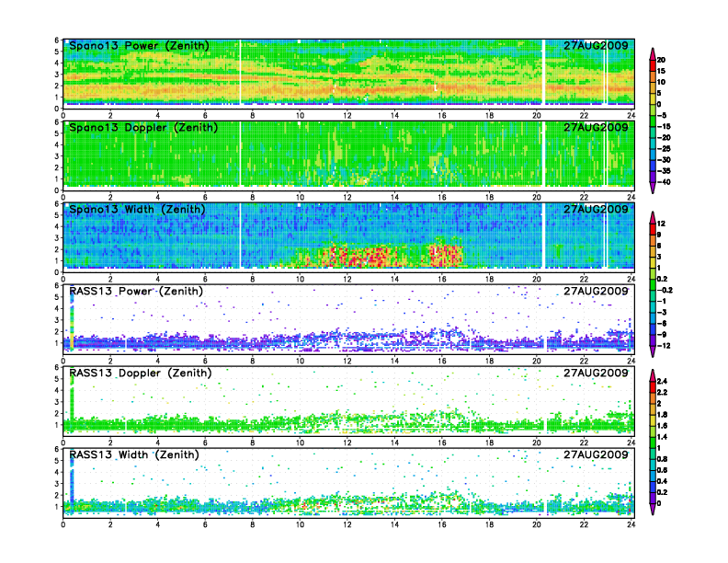This screenshot has width=728, height=563.
Task: Click the purple bottom arrow of the lowest colorbar
Action: [x=653, y=507]
